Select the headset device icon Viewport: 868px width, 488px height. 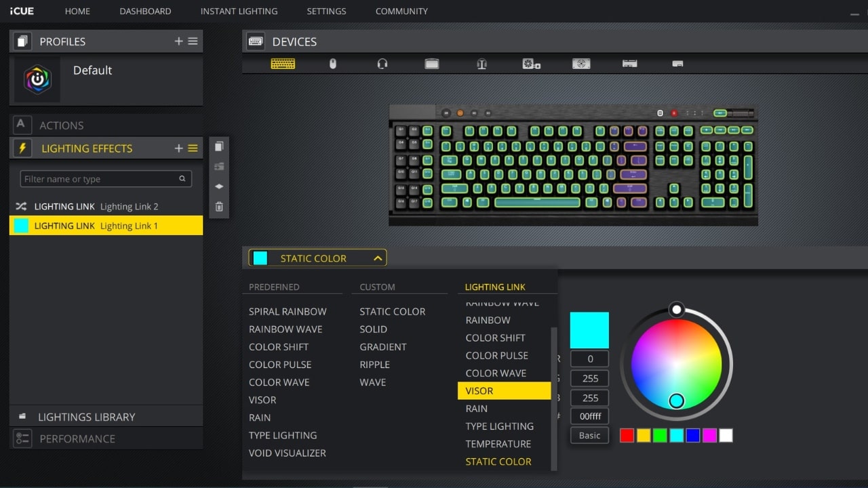click(x=382, y=64)
